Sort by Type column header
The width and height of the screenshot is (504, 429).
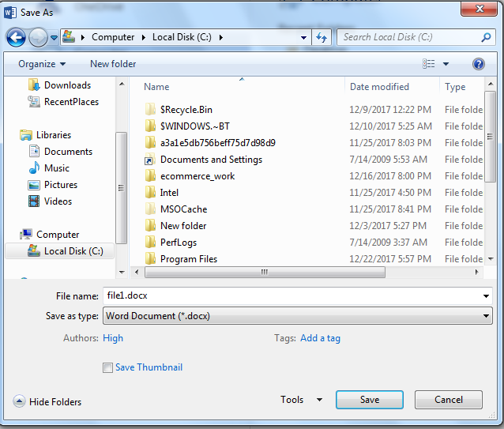[455, 87]
